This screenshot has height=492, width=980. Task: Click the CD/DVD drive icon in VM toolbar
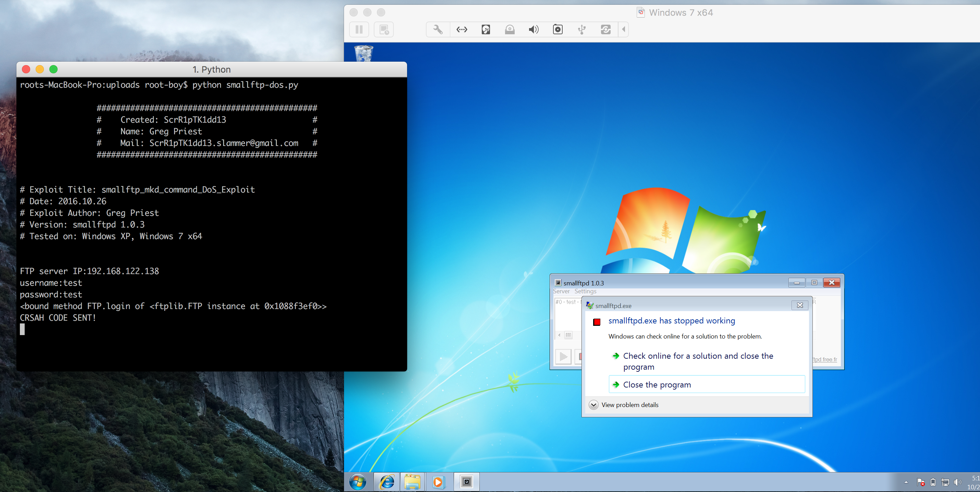pyautogui.click(x=510, y=29)
